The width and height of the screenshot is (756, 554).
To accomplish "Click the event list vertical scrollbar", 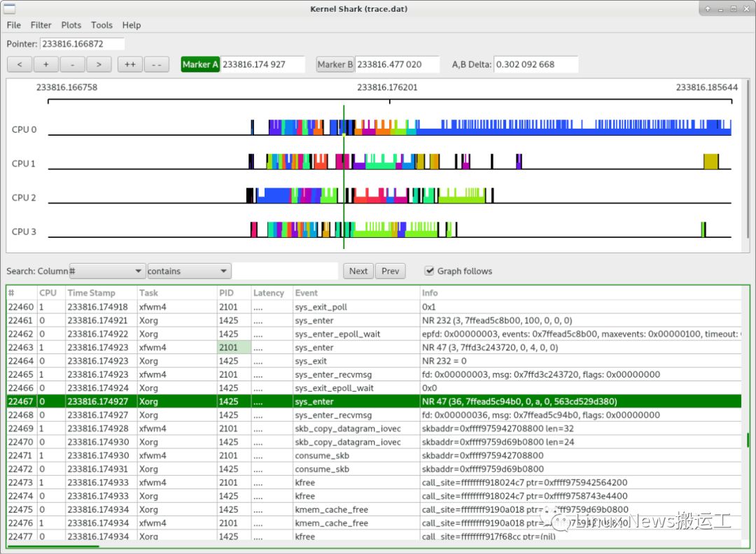I will tap(748, 439).
